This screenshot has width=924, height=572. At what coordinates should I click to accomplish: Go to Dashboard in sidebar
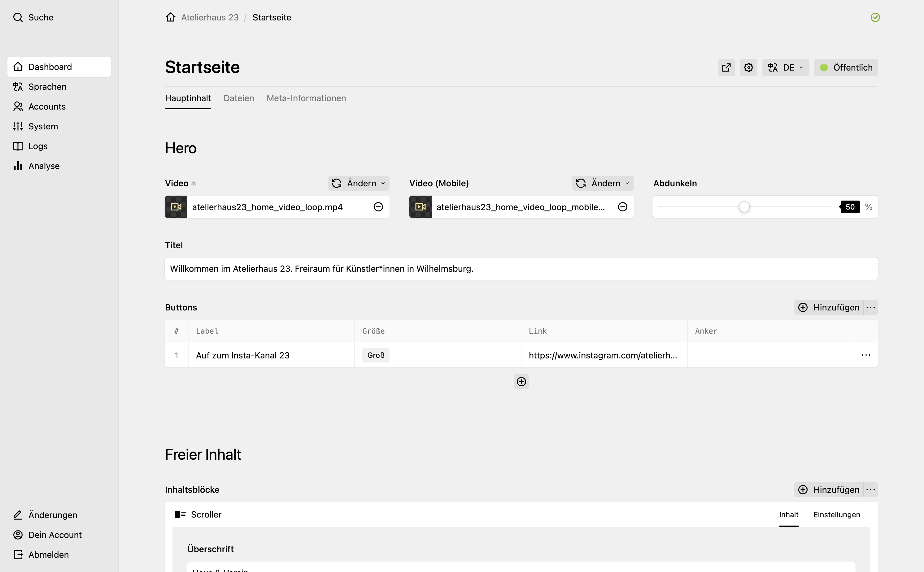pos(59,67)
